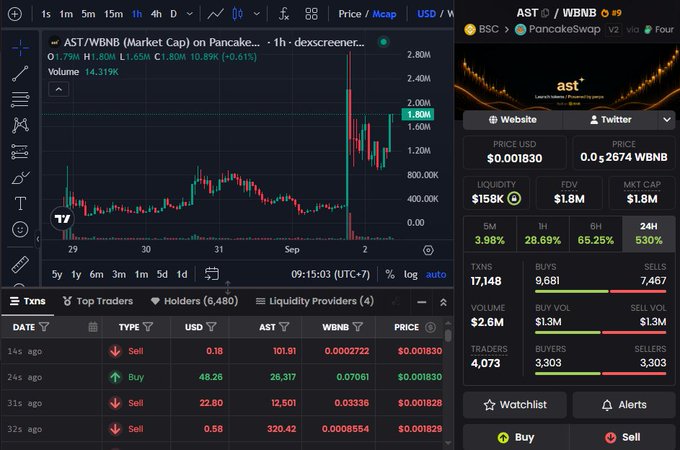Open chart settings gear on time axis
Screen dimensions: 680x450
(x=428, y=250)
